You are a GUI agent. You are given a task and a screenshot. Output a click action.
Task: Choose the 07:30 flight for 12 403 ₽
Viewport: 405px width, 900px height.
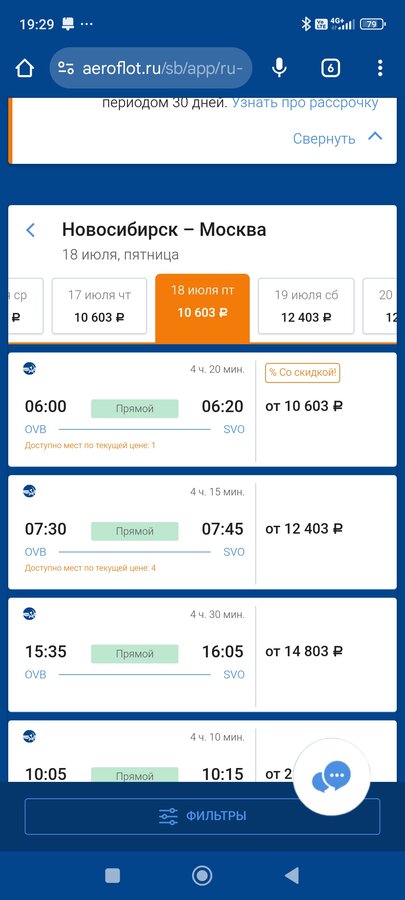(x=202, y=532)
